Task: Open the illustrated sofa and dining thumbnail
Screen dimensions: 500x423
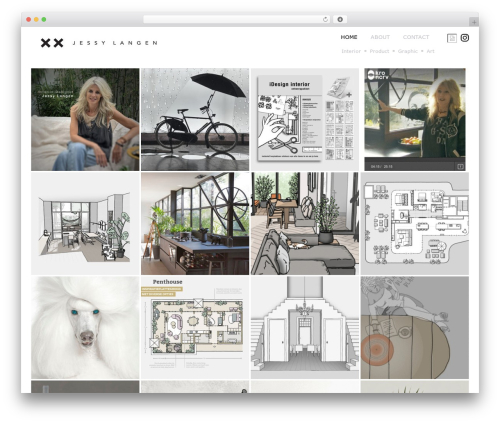Action: pyautogui.click(x=305, y=223)
